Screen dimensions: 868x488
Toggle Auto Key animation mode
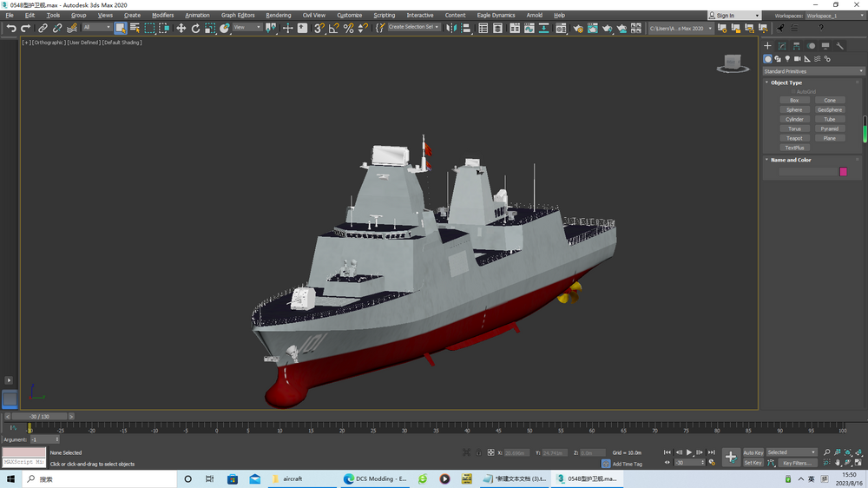[x=753, y=452]
